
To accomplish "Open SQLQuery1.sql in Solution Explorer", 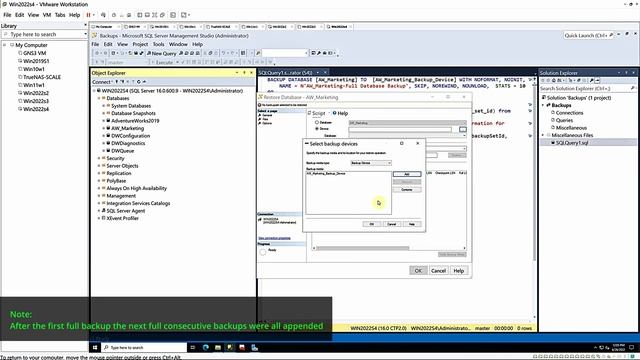I will [571, 142].
